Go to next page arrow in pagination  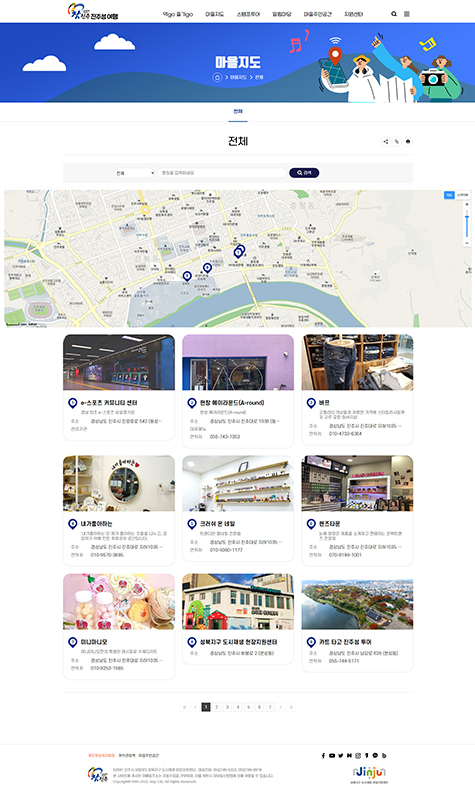click(x=281, y=707)
